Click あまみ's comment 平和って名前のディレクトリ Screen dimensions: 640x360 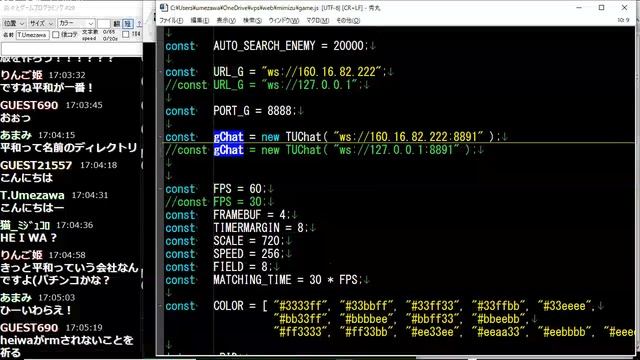pos(69,148)
